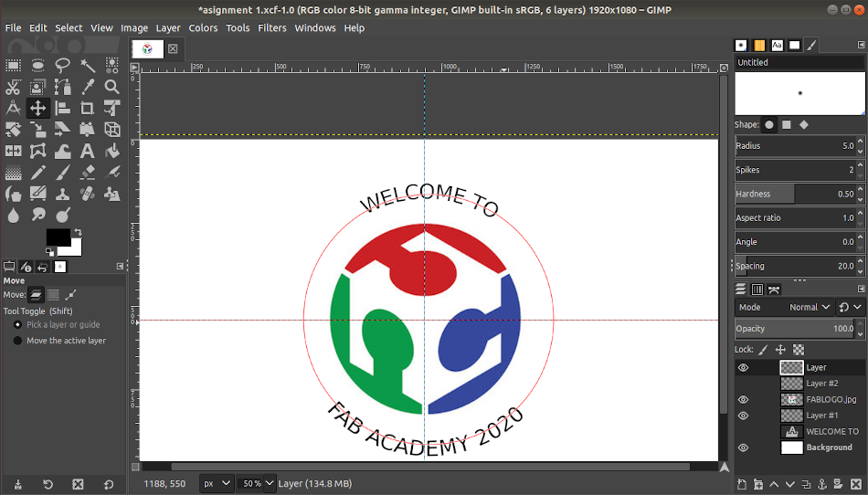
Task: Hide the top 'Layer' layer
Action: click(743, 367)
